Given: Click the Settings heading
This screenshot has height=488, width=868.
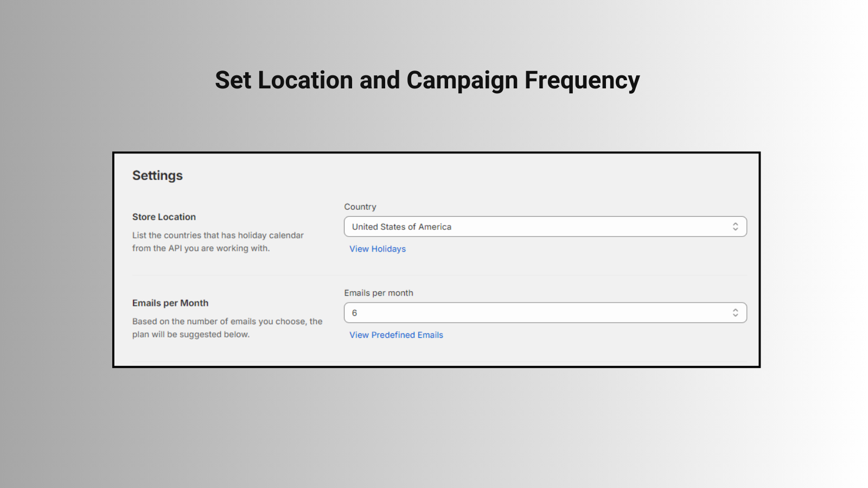Looking at the screenshot, I should coord(157,176).
